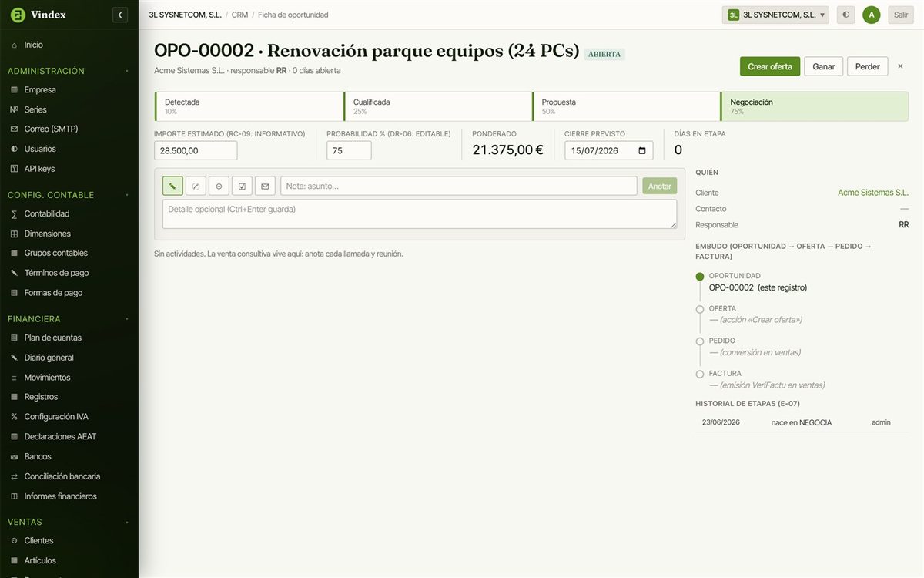Click the Oferta funnel step marker

click(x=699, y=309)
